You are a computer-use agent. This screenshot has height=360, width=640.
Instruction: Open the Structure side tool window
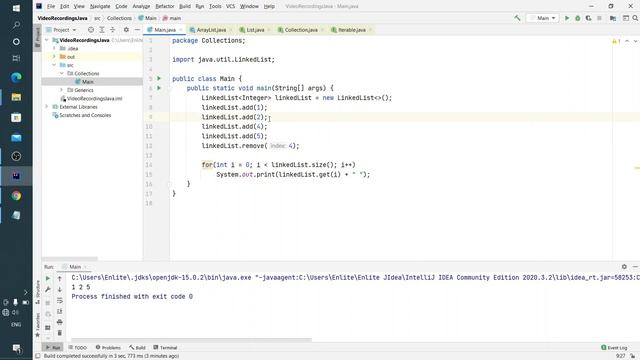[x=38, y=292]
